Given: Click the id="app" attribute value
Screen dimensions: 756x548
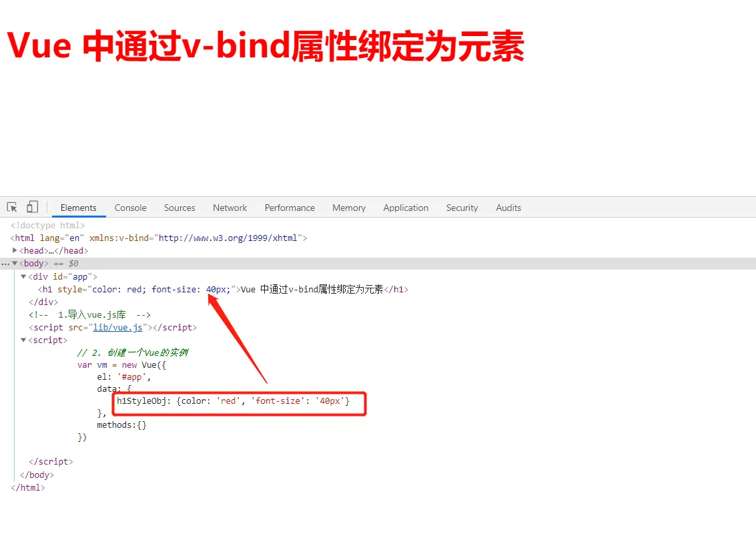Looking at the screenshot, I should tap(80, 276).
